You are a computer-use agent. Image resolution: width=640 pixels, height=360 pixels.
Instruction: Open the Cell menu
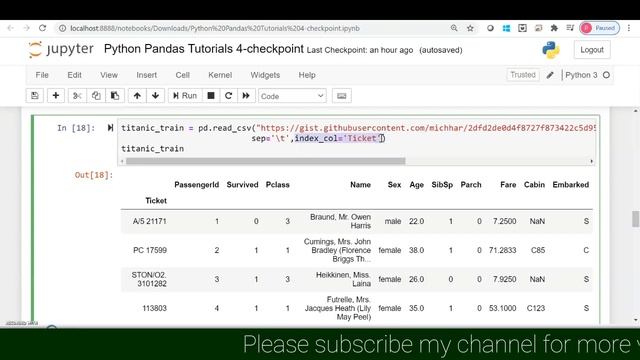click(x=182, y=75)
